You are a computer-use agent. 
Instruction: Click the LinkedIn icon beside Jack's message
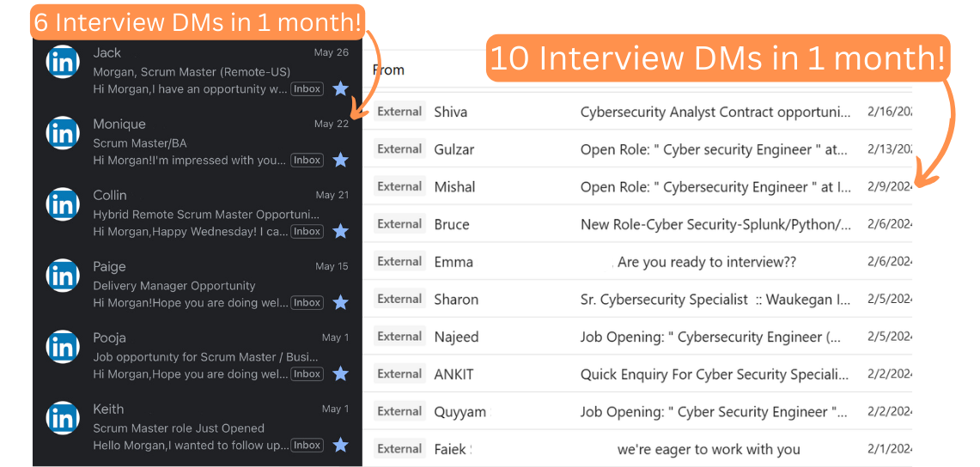63,62
